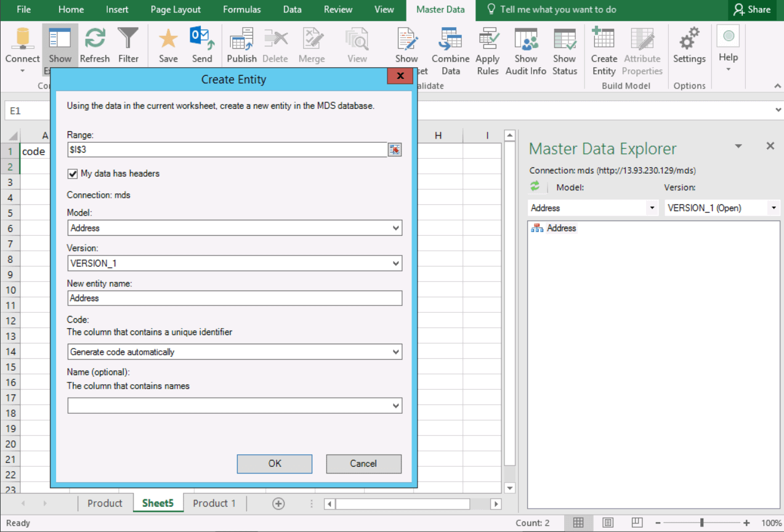Click the Range input field
The height and width of the screenshot is (532, 784).
pos(227,150)
